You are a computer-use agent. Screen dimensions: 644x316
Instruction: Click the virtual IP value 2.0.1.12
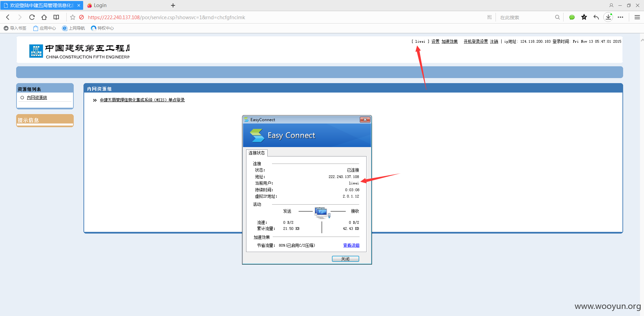coord(351,196)
